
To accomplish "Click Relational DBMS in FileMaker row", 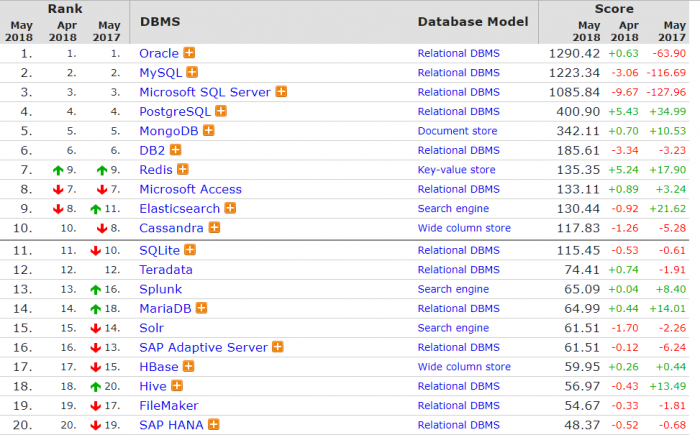I will (x=459, y=406).
